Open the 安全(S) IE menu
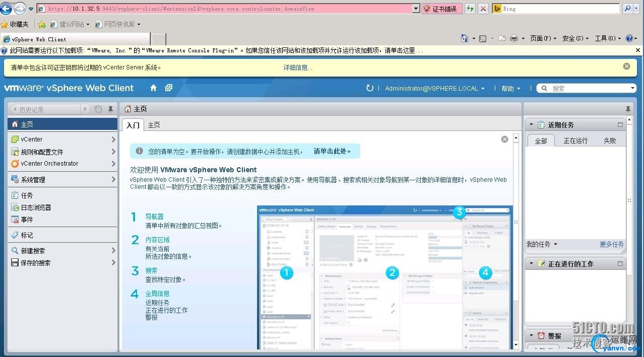Viewport: 644px width, 357px height. pyautogui.click(x=575, y=38)
